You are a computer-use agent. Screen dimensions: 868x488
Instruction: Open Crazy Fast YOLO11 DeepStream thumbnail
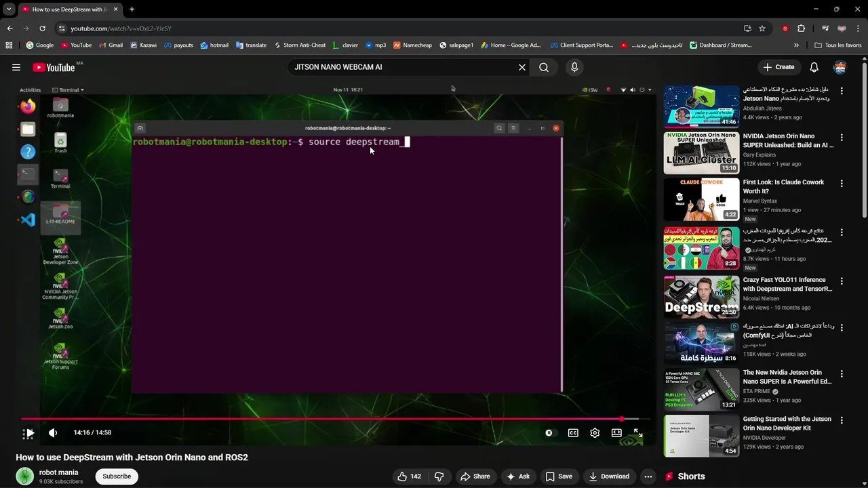click(701, 297)
